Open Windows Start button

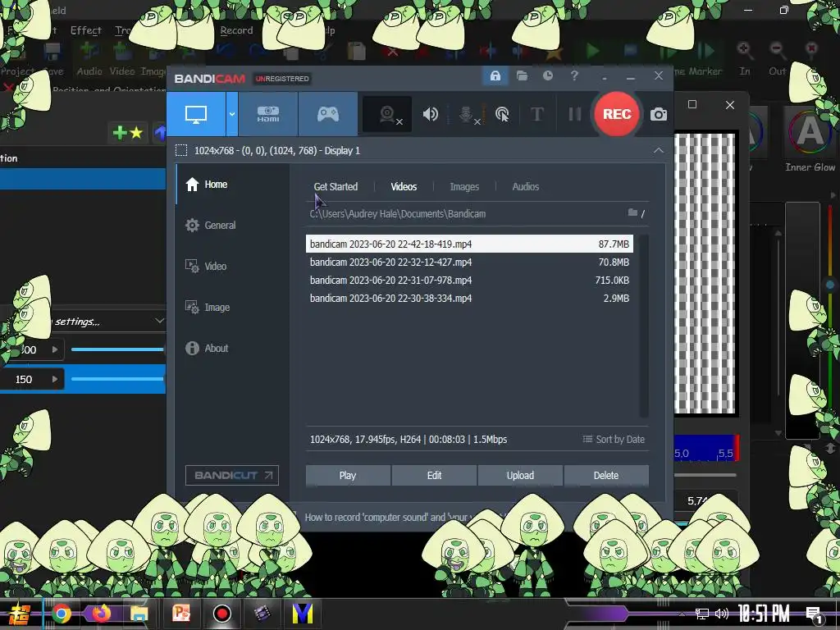pyautogui.click(x=20, y=614)
